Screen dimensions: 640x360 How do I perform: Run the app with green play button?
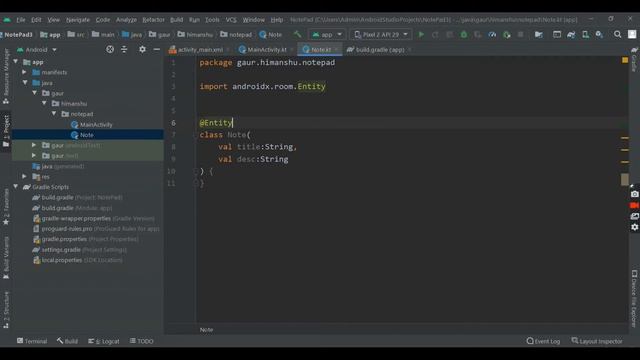pyautogui.click(x=421, y=35)
